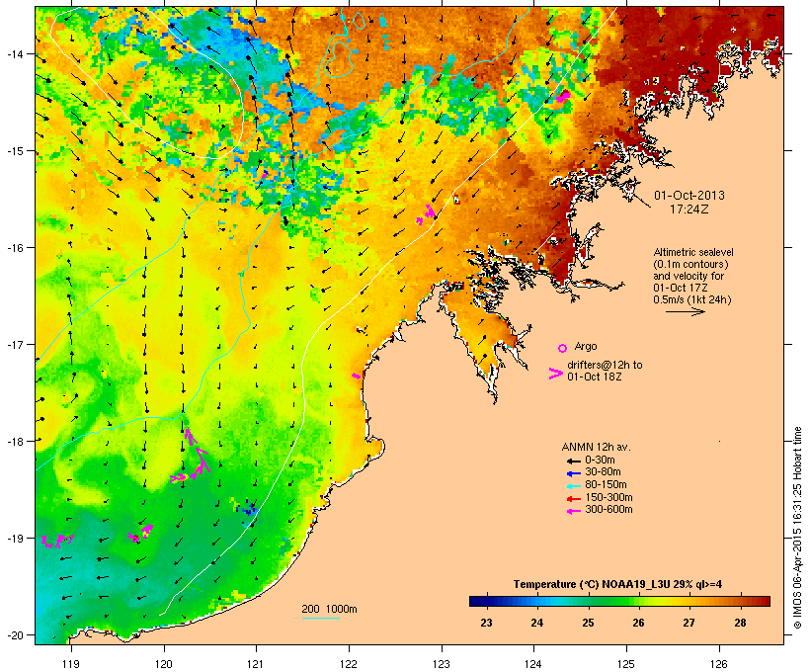Click the '28' colorbar tick label
810x672 pixels.
point(740,623)
